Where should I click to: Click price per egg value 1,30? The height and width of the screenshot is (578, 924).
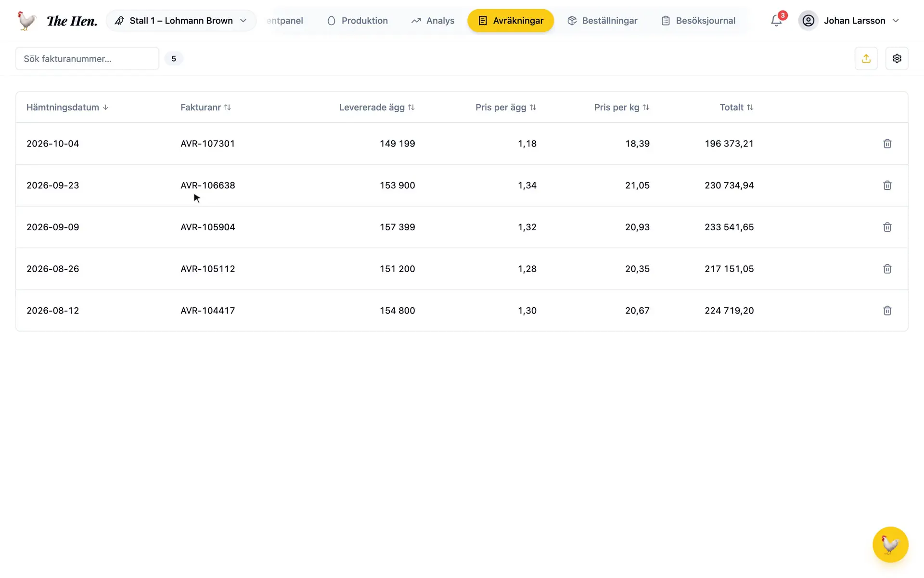coord(527,311)
